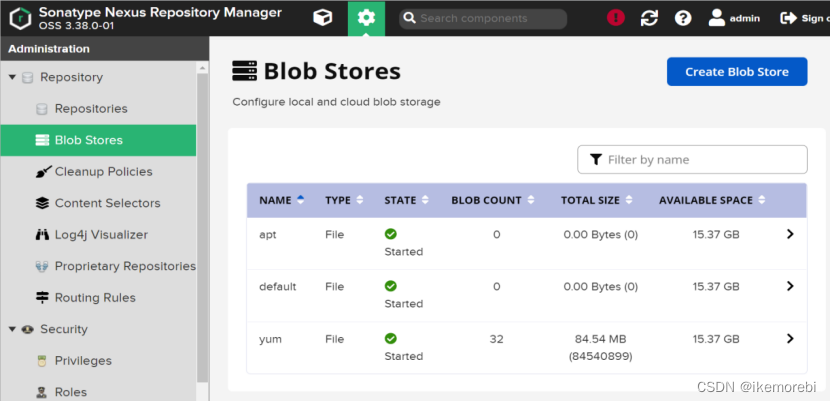Click the green Started check for yum

coord(391,338)
